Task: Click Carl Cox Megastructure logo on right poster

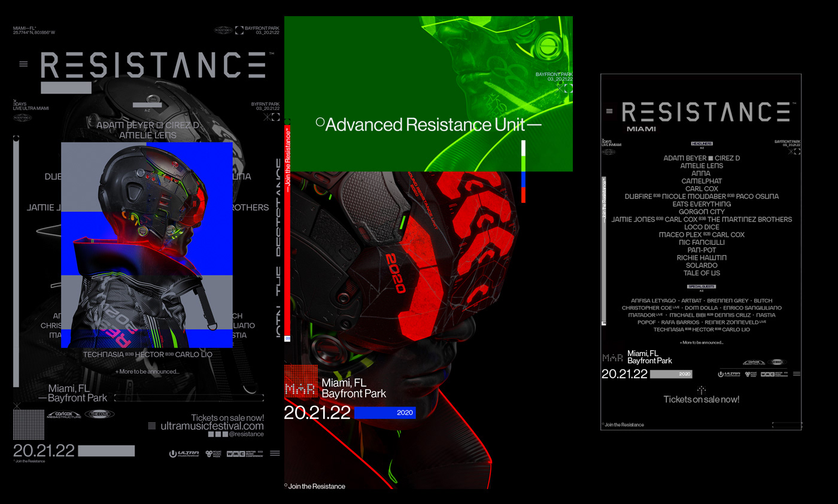Action: (x=754, y=362)
